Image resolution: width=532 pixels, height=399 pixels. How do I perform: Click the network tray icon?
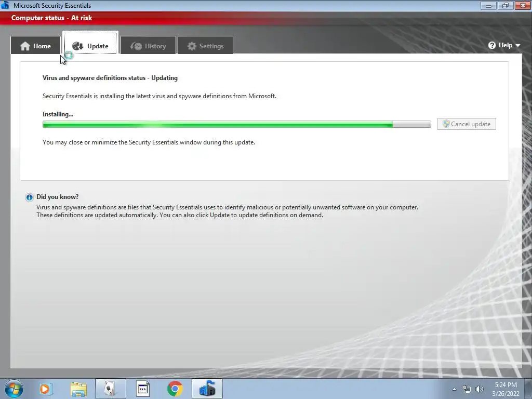[x=467, y=389]
